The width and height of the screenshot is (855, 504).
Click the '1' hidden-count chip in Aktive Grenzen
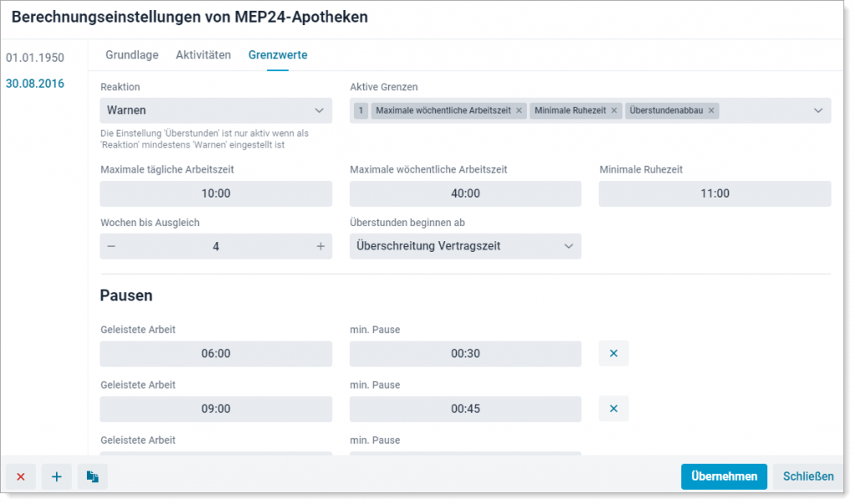[x=361, y=111]
